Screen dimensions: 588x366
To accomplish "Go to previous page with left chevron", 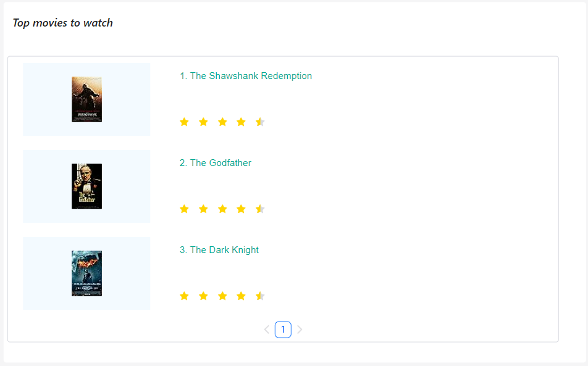I will coord(267,330).
